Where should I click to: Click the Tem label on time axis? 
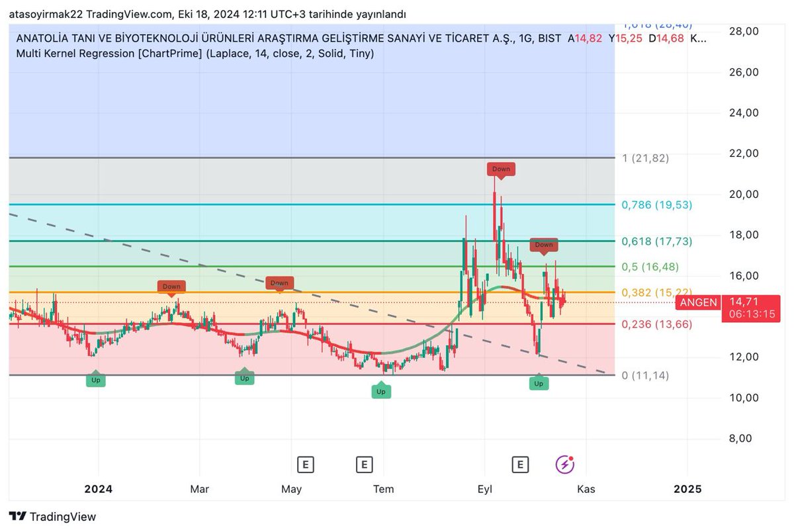point(383,489)
